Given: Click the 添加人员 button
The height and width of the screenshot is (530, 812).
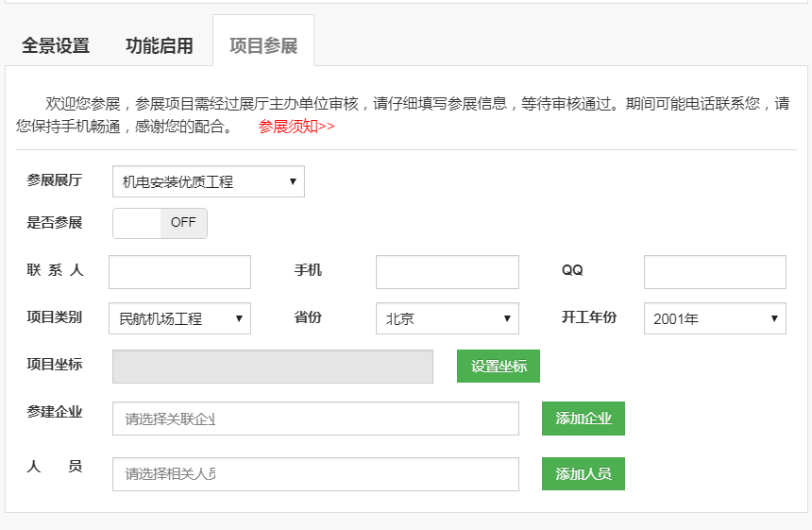Looking at the screenshot, I should click(x=584, y=473).
